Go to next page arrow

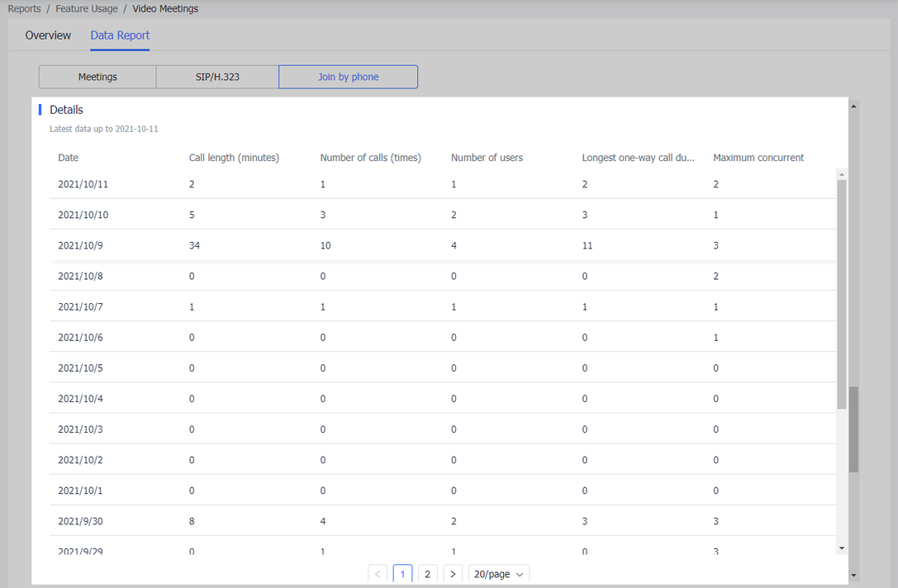click(453, 574)
